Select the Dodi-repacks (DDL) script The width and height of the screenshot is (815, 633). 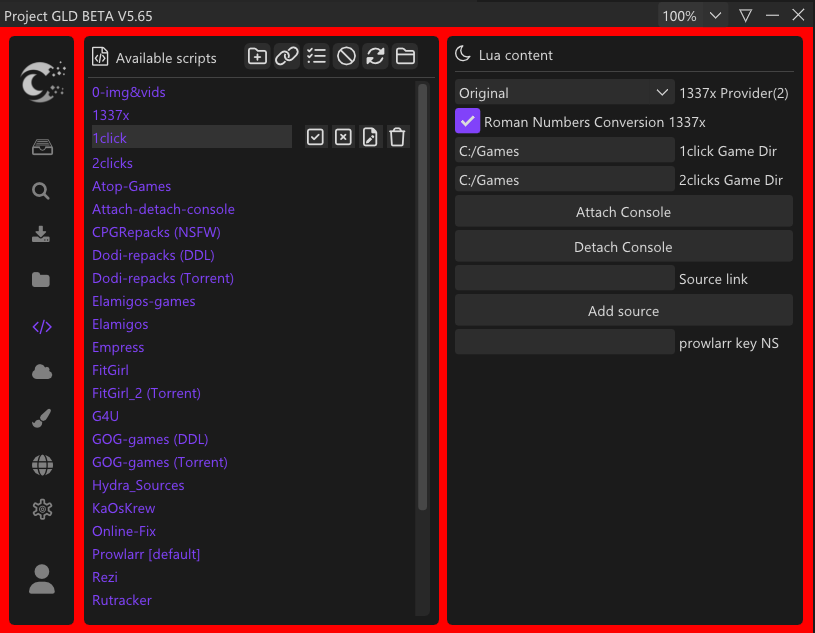pyautogui.click(x=153, y=255)
